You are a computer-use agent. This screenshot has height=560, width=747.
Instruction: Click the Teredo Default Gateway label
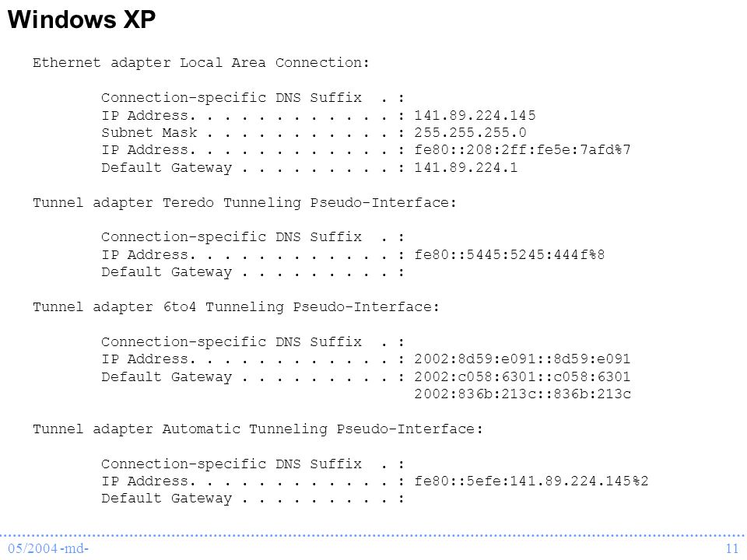pos(167,272)
